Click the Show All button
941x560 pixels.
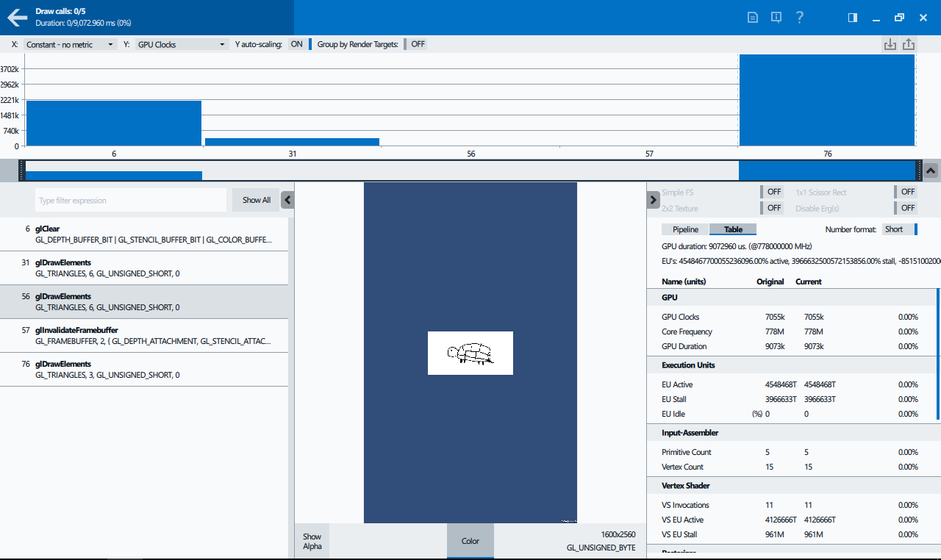click(x=256, y=200)
